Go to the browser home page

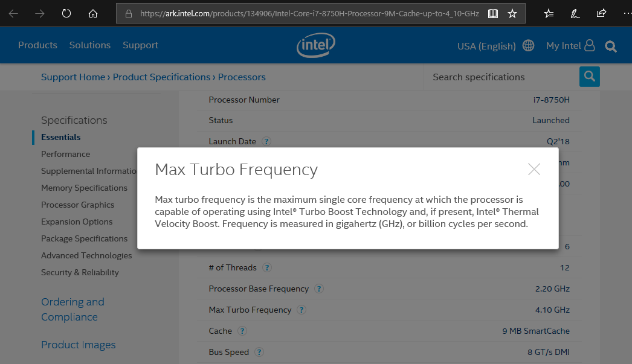click(92, 13)
